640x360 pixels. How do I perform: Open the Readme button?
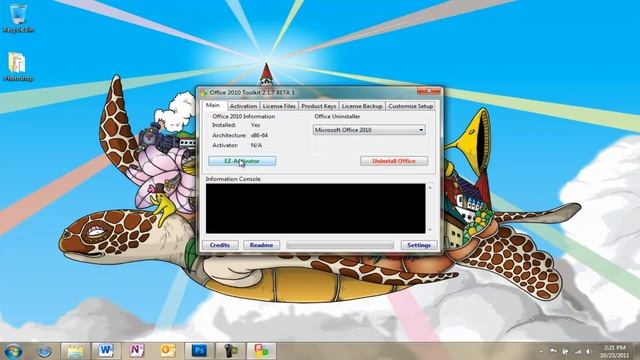click(x=261, y=245)
